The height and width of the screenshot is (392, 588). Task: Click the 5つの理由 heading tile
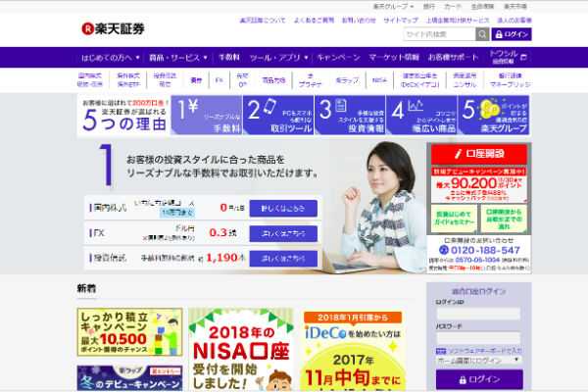pyautogui.click(x=123, y=116)
